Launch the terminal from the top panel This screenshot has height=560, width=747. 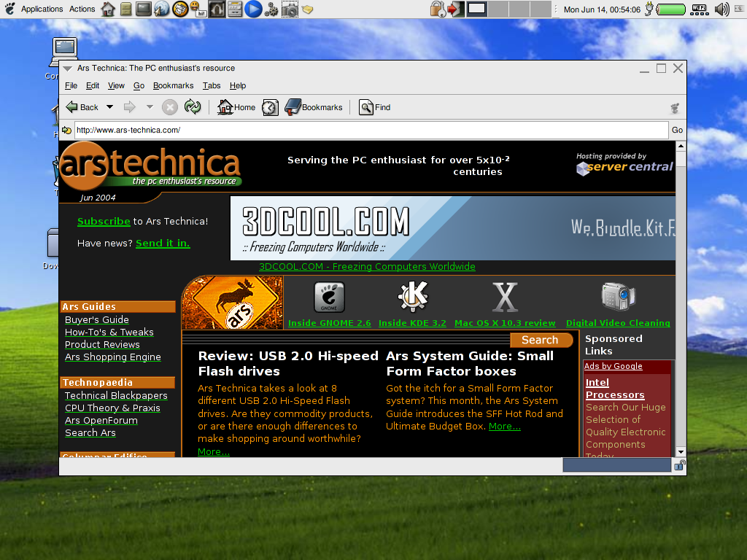pos(144,9)
